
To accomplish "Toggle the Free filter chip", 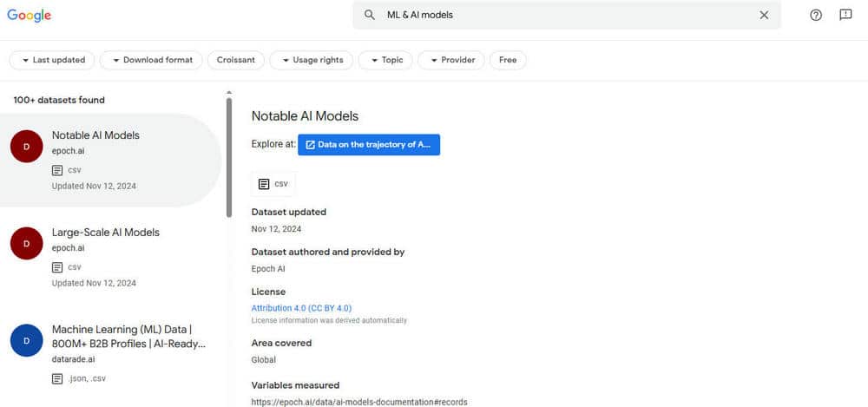I will (x=508, y=60).
